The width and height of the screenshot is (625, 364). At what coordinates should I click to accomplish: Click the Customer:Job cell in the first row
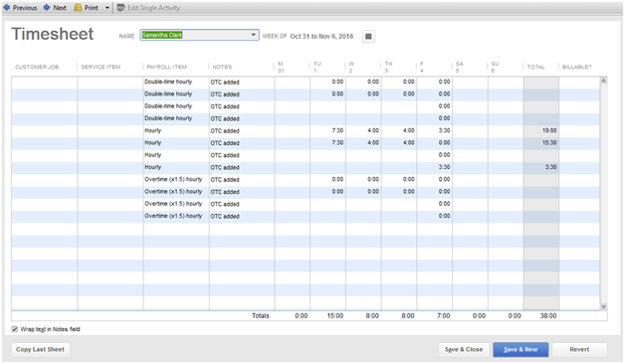(x=44, y=82)
